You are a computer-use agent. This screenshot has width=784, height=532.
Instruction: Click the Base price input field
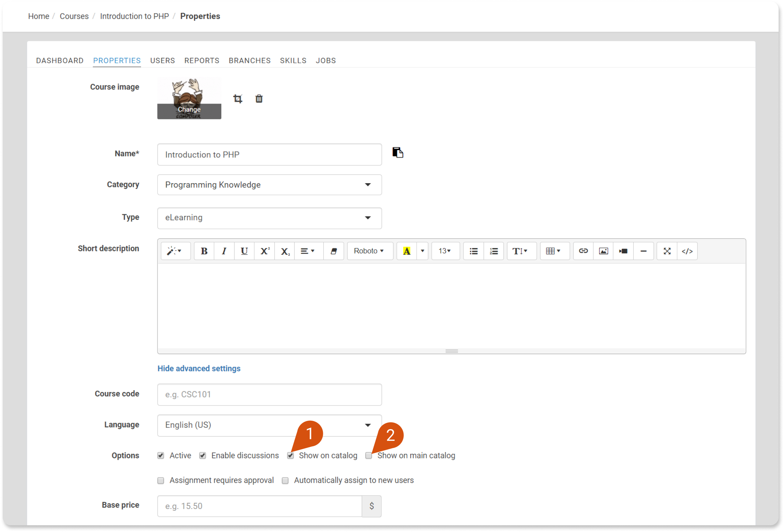(x=260, y=506)
